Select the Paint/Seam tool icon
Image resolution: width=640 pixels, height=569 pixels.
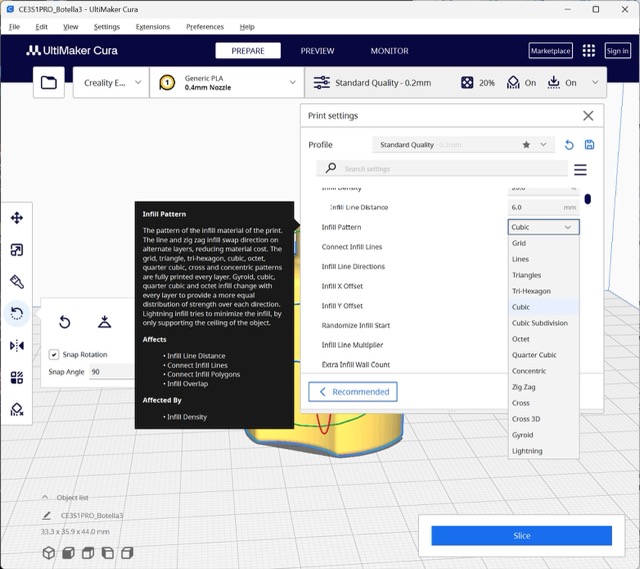[x=17, y=282]
